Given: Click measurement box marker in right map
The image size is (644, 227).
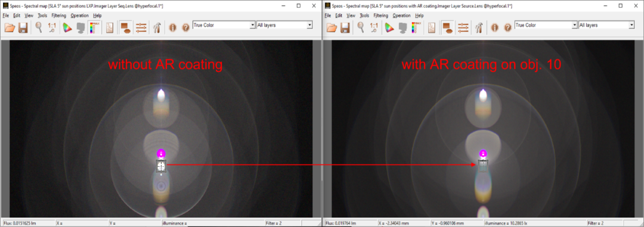Looking at the screenshot, I should [x=483, y=166].
